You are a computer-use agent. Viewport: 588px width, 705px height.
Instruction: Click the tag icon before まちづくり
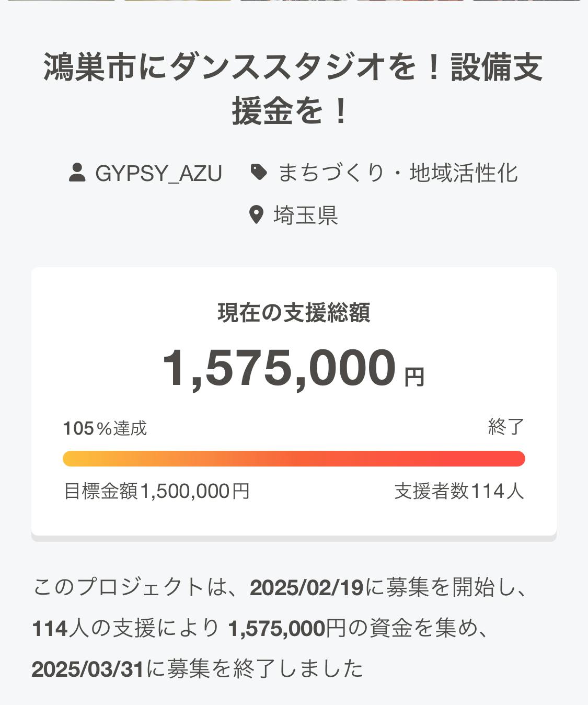pos(259,172)
